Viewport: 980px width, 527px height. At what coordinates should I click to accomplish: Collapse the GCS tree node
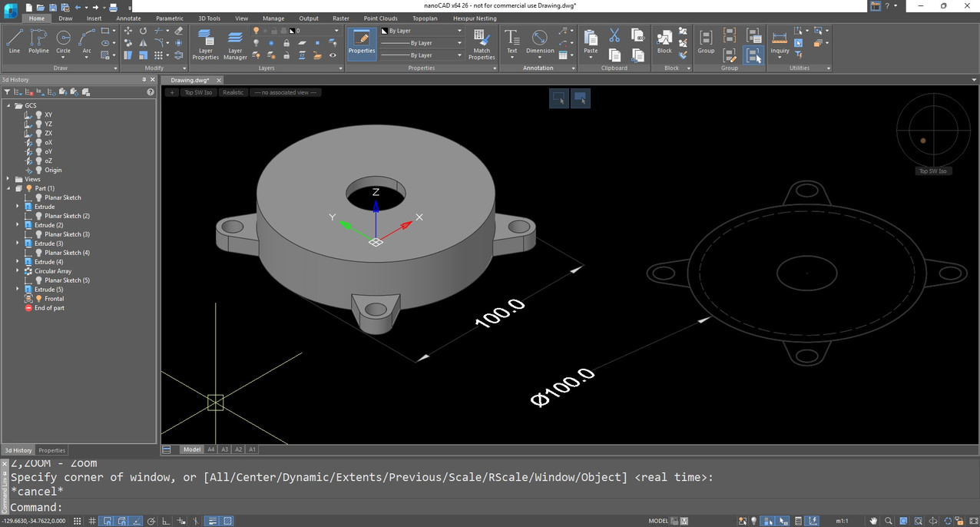click(x=8, y=105)
